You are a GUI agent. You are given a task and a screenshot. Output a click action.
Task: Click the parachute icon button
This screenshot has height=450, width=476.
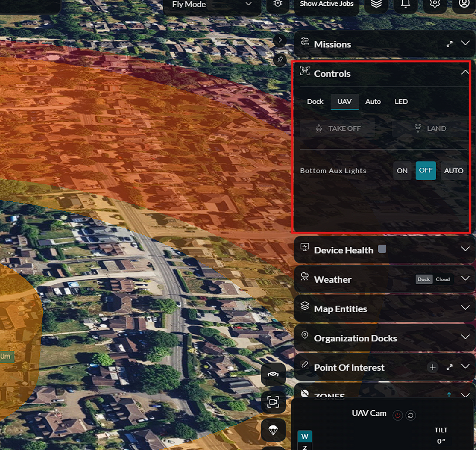pyautogui.click(x=273, y=430)
